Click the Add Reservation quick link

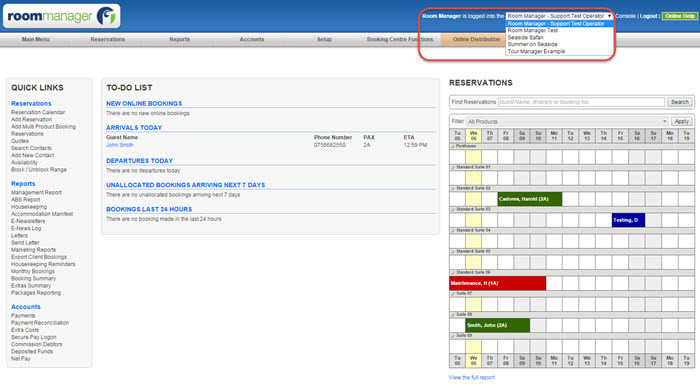[31, 120]
